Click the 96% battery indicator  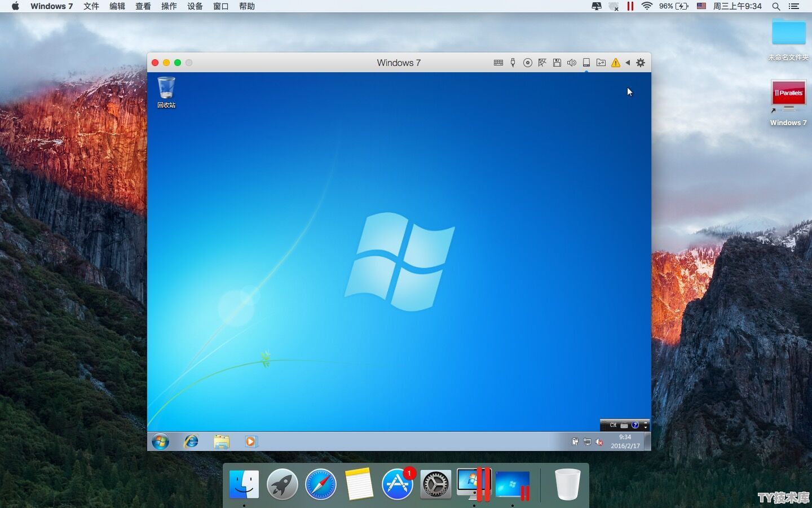click(x=674, y=6)
